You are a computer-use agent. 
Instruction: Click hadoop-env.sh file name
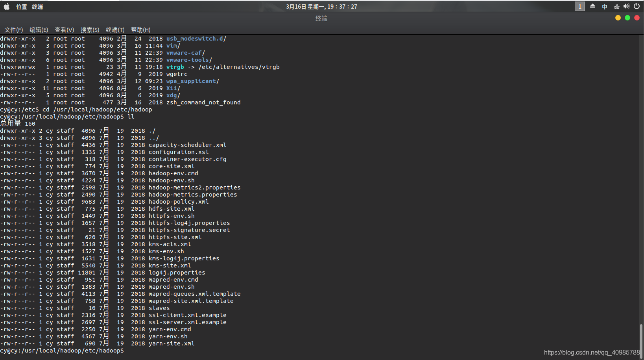pos(172,180)
